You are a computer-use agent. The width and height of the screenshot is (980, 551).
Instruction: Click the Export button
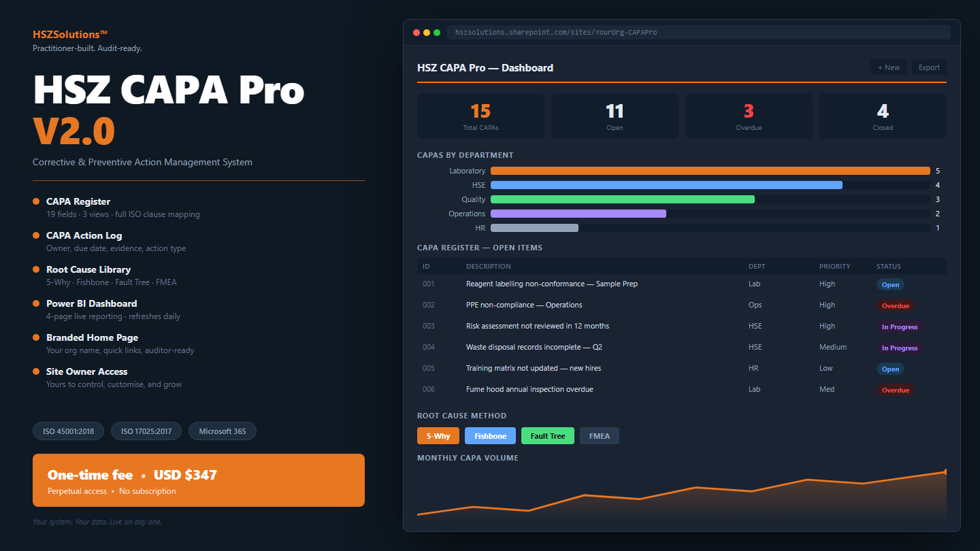929,67
